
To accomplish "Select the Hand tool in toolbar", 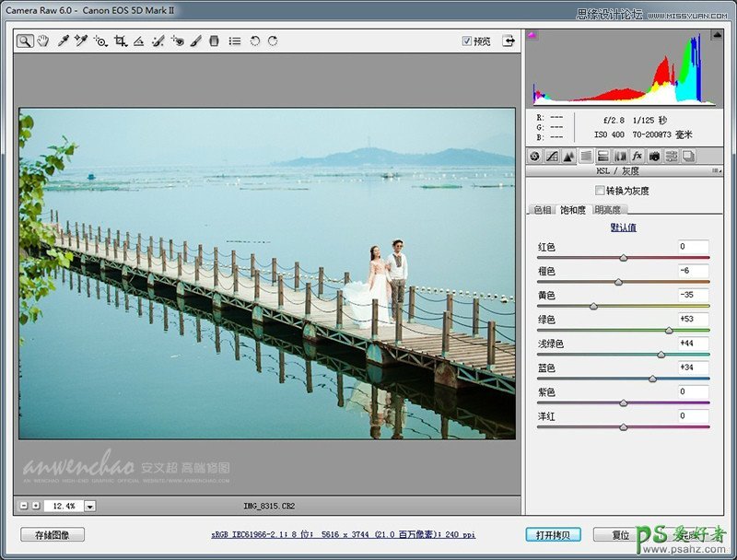I will tap(42, 41).
